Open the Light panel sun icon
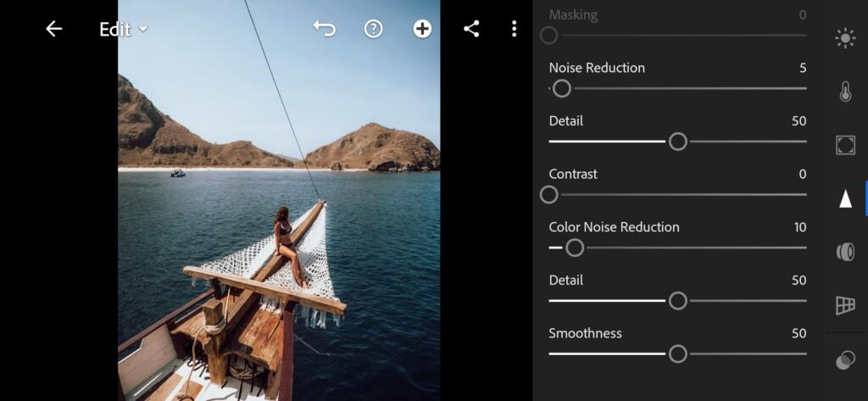 pyautogui.click(x=845, y=38)
